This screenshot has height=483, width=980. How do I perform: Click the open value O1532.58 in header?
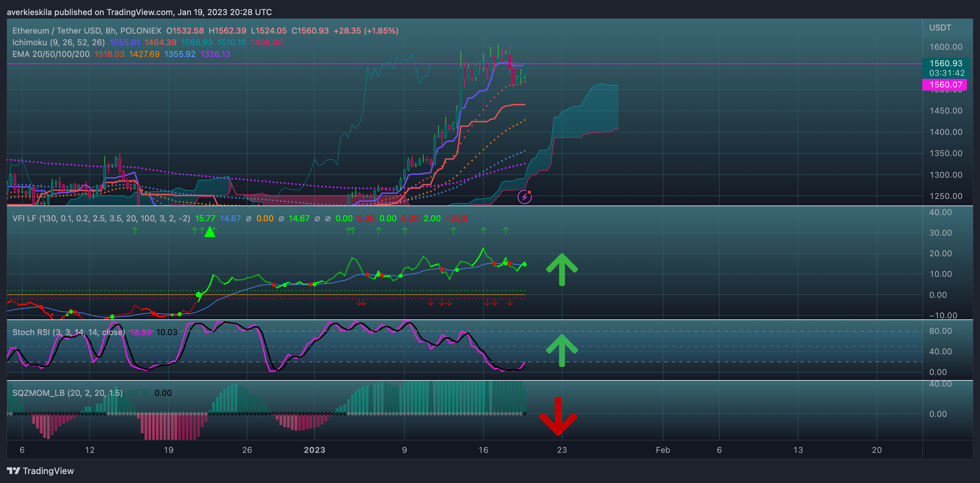[185, 31]
